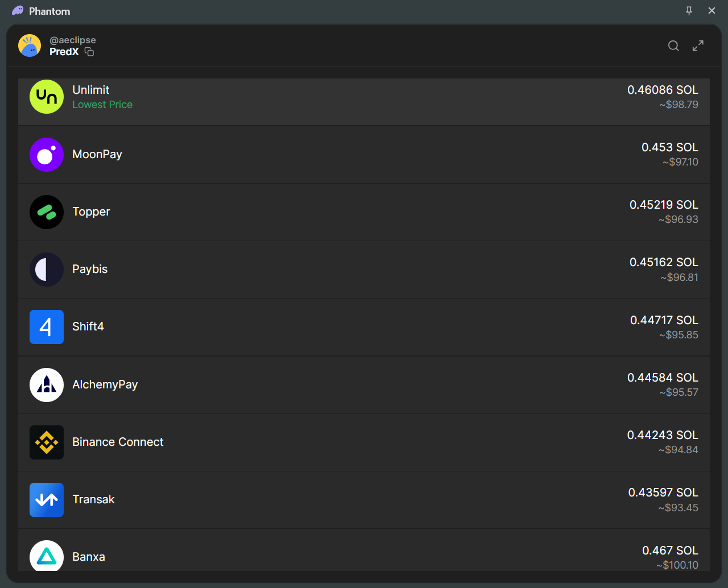Expand the wallet to full view
Screen dimensions: 728x588
point(698,46)
